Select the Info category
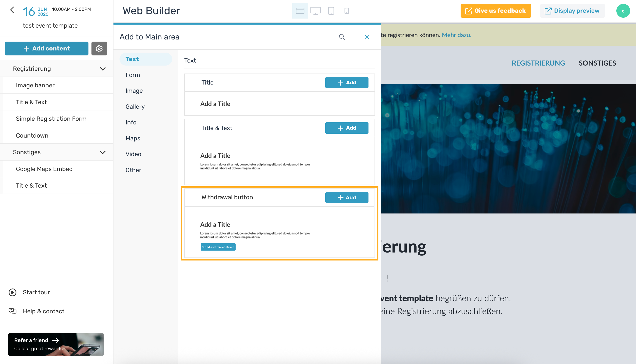 click(131, 122)
